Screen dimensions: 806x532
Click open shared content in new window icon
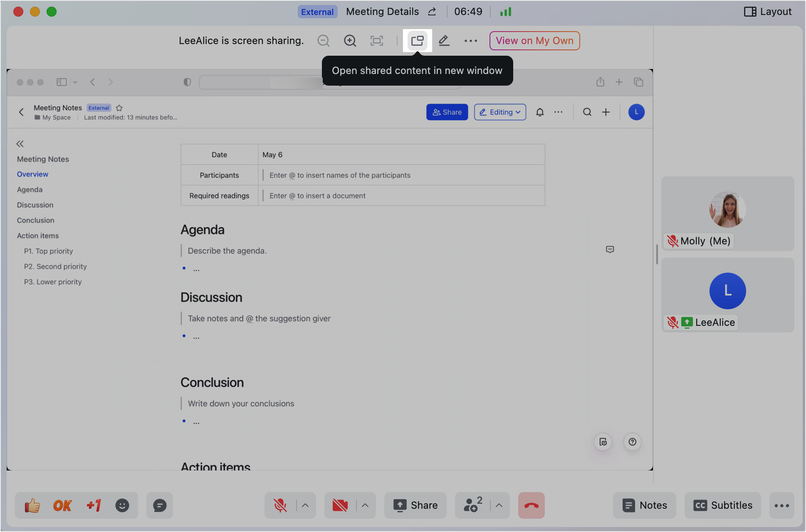pos(417,41)
